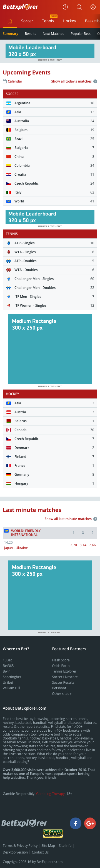Open Canada hockey events

(x=50, y=430)
